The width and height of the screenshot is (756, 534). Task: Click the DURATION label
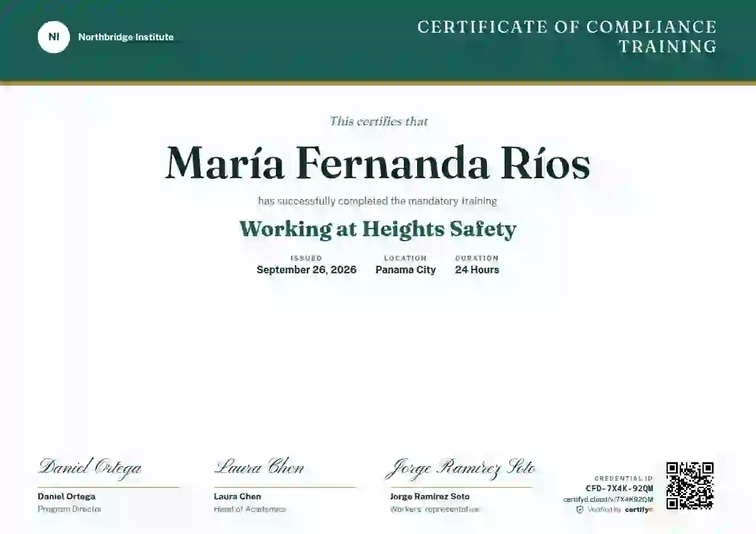(x=477, y=258)
